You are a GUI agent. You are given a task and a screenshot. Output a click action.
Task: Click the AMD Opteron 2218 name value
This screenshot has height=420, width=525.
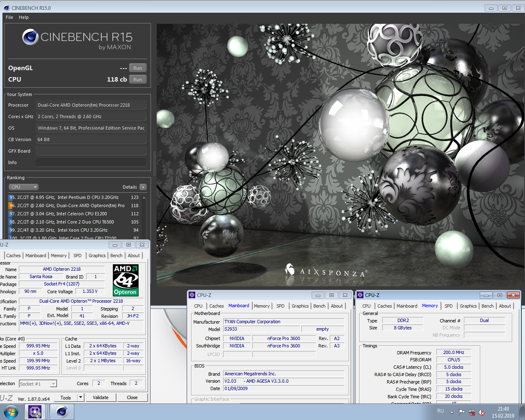[x=62, y=269]
